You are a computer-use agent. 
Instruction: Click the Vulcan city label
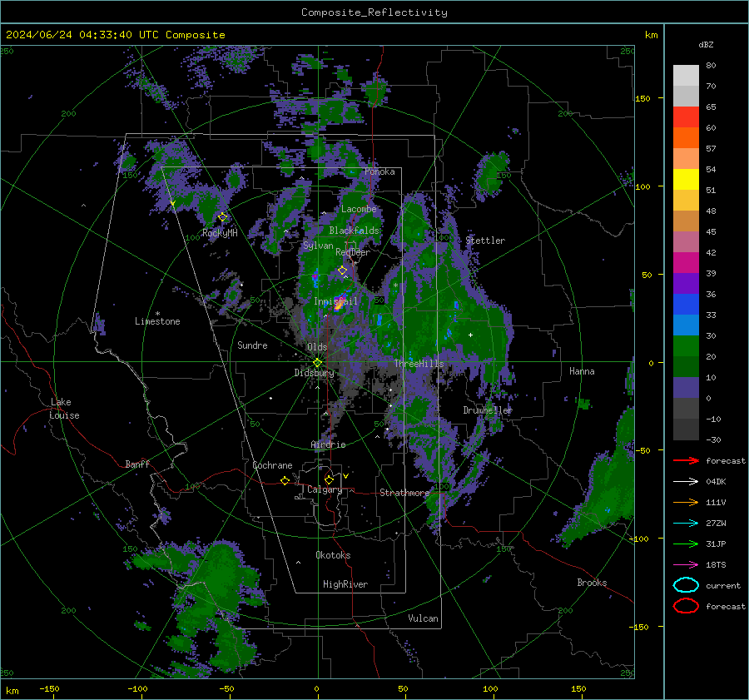tap(423, 618)
